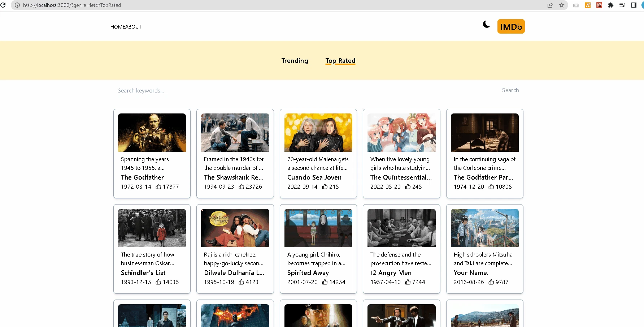This screenshot has width=644, height=327.
Task: Share this page from the address bar
Action: tap(550, 5)
